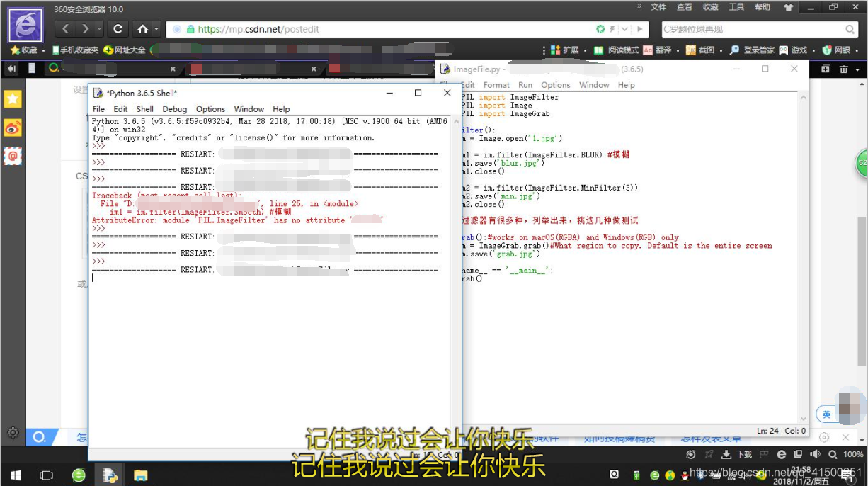868x486 pixels.
Task: Open Run menu in ImageFile.py editor
Action: (x=525, y=85)
